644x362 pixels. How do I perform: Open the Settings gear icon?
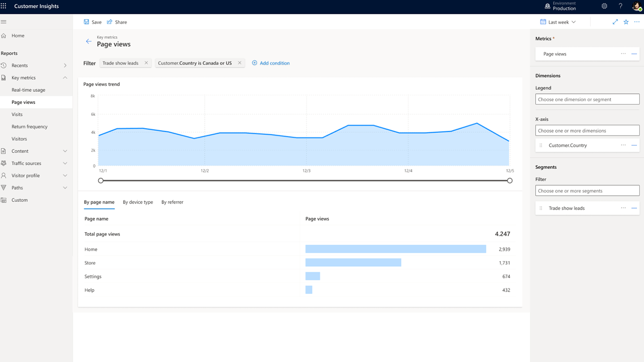tap(604, 6)
